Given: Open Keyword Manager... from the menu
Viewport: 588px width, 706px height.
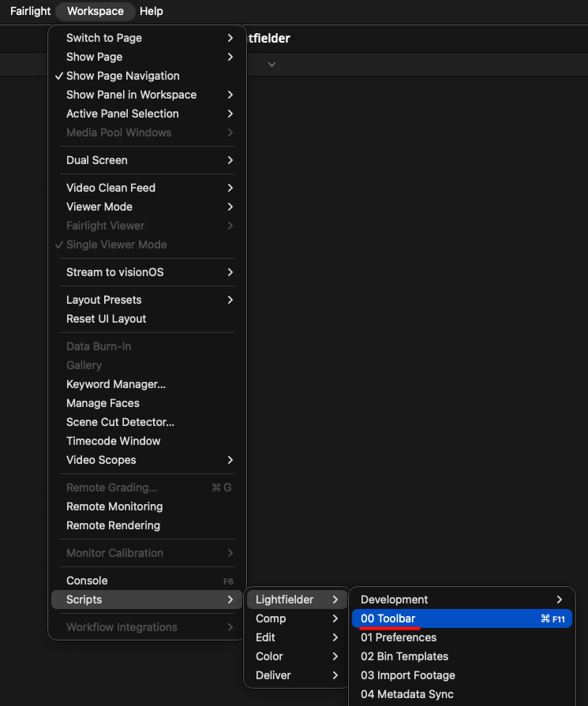Looking at the screenshot, I should (147, 384).
